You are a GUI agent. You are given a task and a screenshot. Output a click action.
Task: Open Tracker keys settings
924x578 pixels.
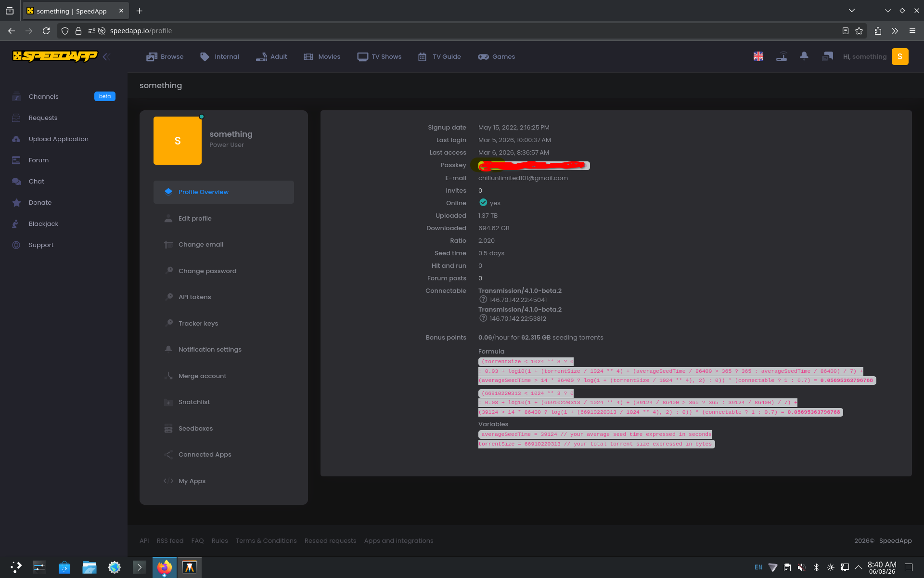[x=198, y=324]
